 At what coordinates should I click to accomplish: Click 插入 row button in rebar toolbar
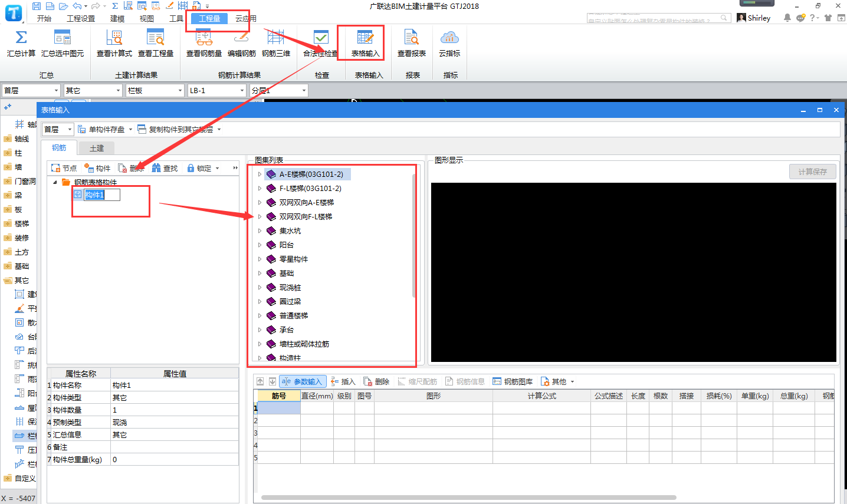click(343, 381)
